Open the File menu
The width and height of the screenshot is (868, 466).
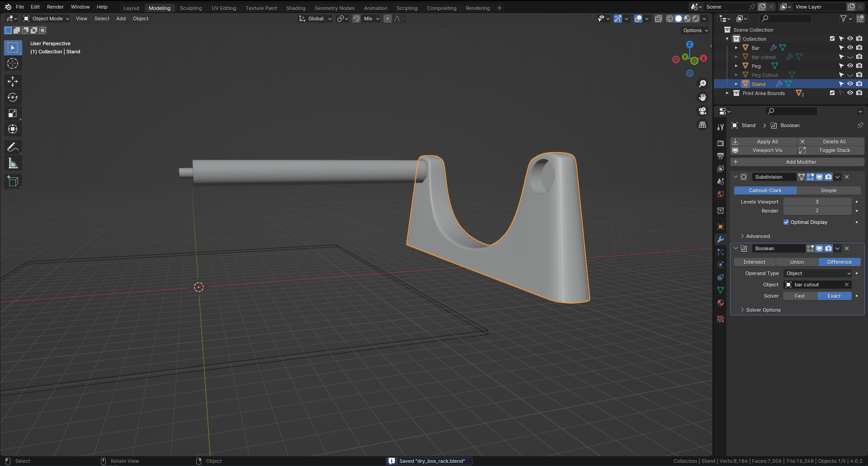[x=20, y=7]
